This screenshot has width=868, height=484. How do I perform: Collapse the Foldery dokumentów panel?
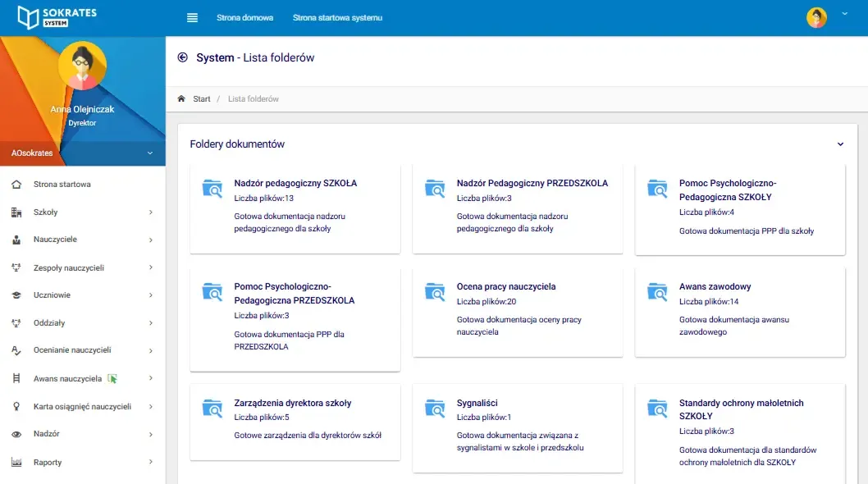pyautogui.click(x=840, y=144)
